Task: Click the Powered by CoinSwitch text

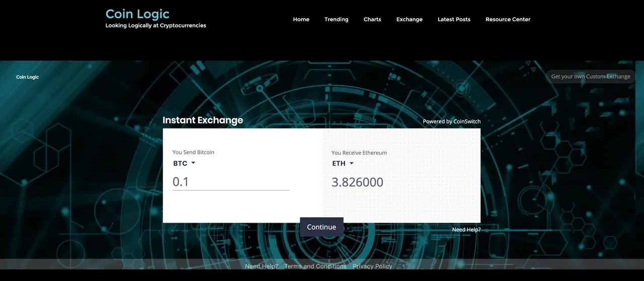Action: pos(451,121)
